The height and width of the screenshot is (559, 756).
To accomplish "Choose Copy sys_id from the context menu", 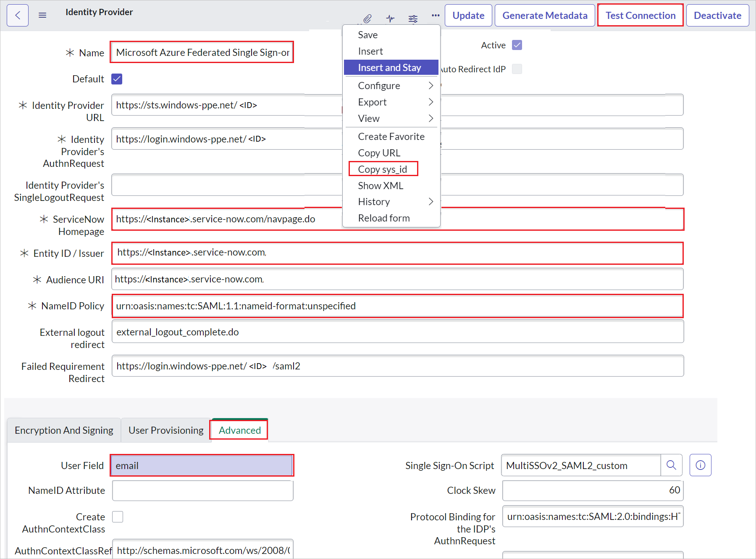I will point(383,169).
